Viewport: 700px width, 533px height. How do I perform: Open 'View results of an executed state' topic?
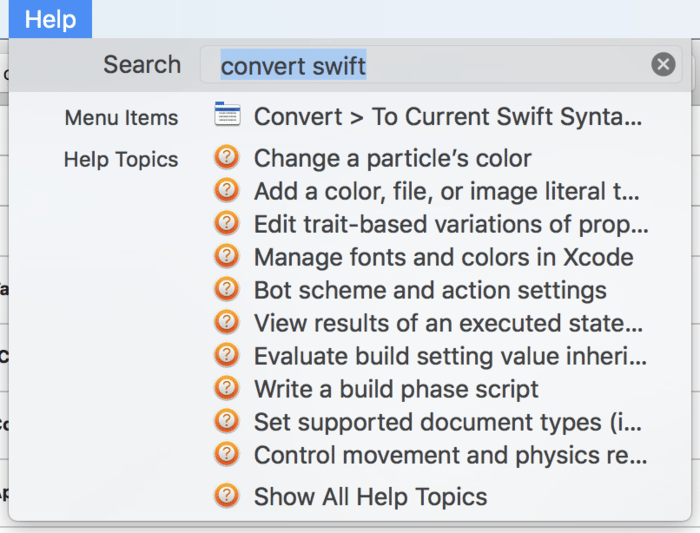[x=447, y=324]
